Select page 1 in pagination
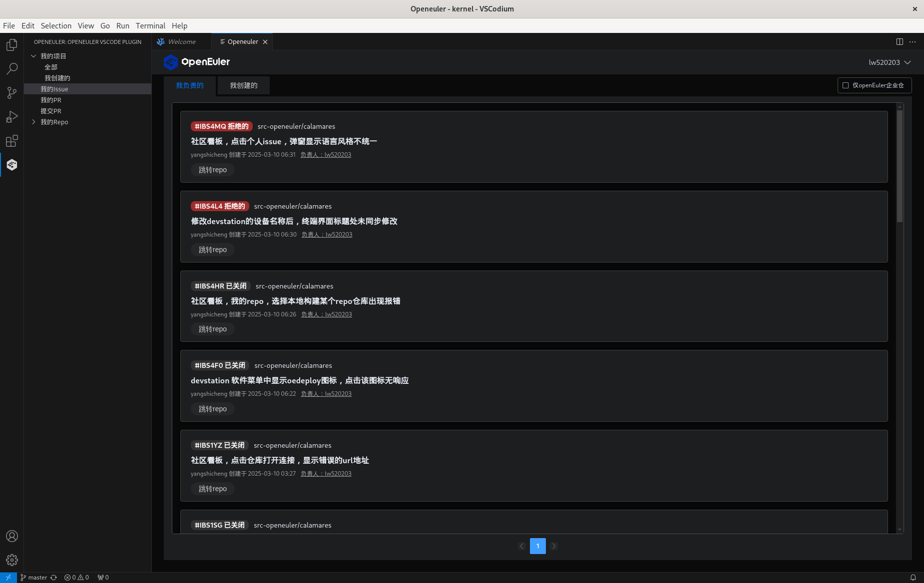The image size is (924, 583). [538, 546]
